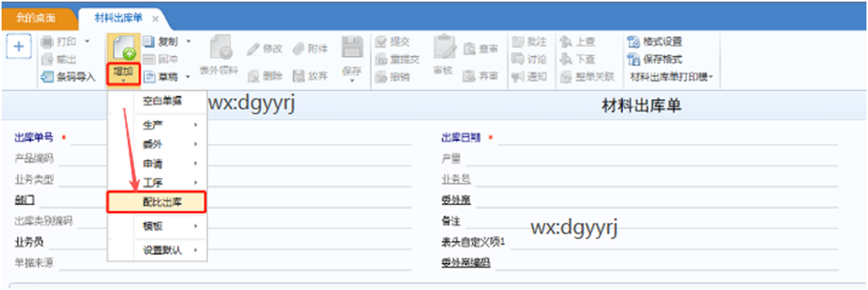Click the 出库单号 input field
868x290 pixels.
[241, 139]
